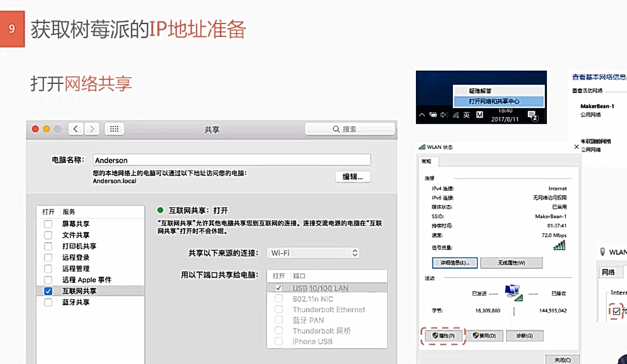Click the 禁用(D) button
Image resolution: width=627 pixels, height=364 pixels.
[485, 336]
